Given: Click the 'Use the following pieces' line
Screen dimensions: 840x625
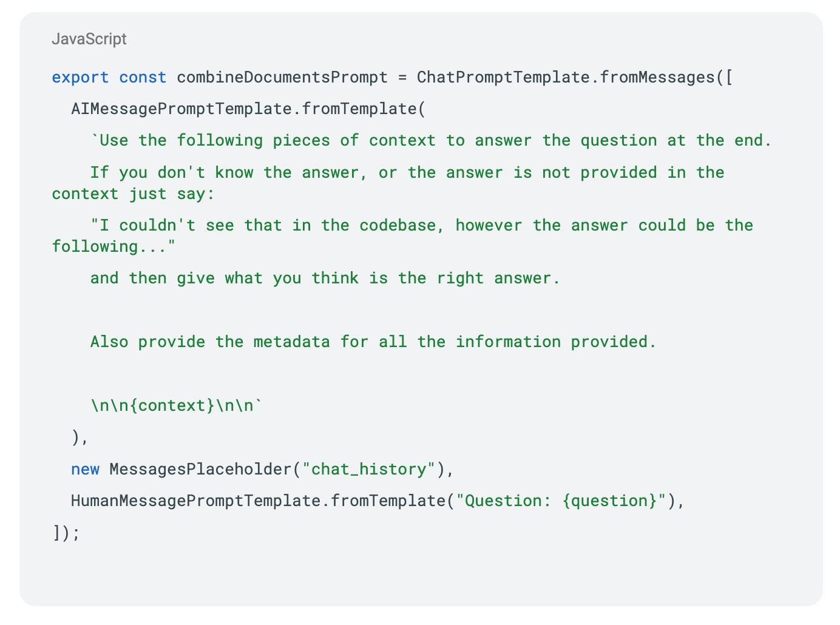Looking at the screenshot, I should click(431, 141).
